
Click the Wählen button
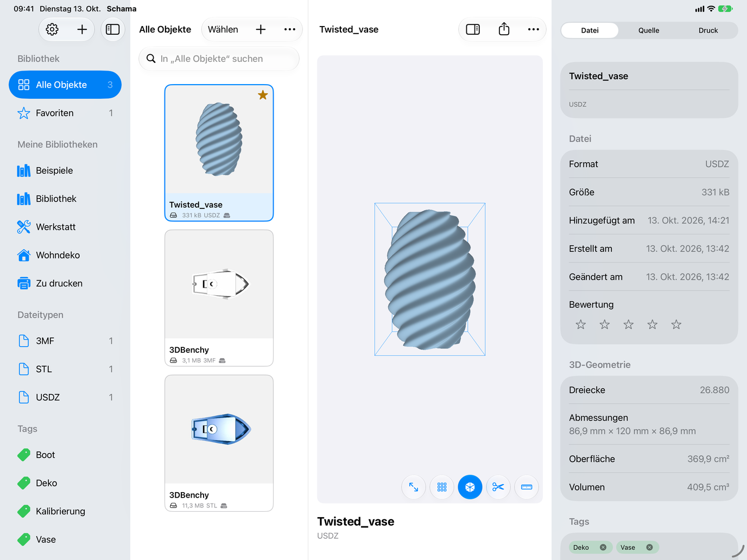[223, 29]
